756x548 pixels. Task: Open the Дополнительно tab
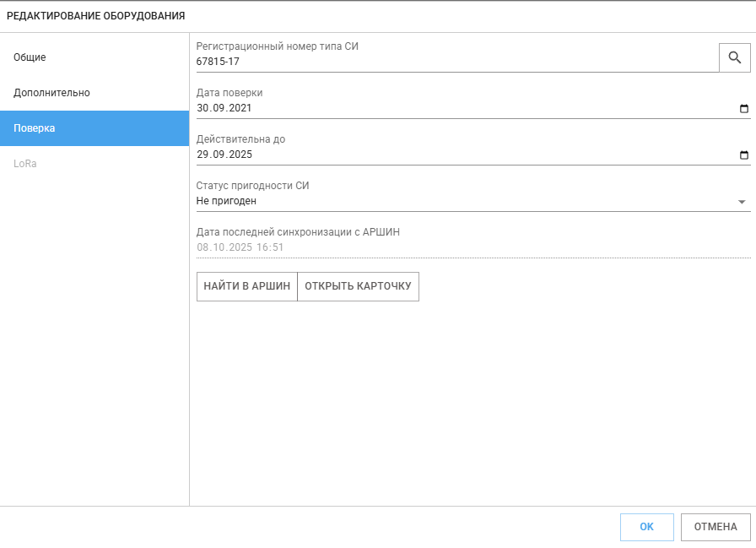[x=51, y=93]
